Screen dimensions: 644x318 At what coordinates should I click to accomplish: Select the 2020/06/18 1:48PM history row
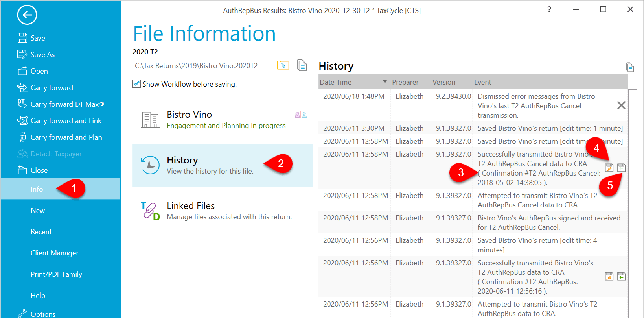[x=473, y=105]
